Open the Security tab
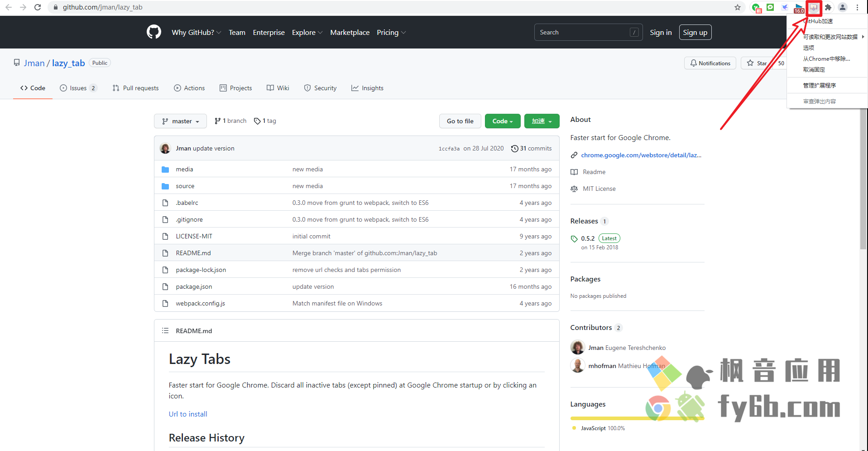 (x=320, y=88)
